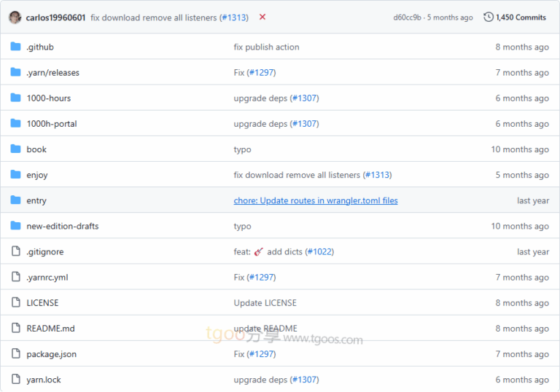Click the d60cc9b commit hash
This screenshot has width=560, height=392.
407,17
